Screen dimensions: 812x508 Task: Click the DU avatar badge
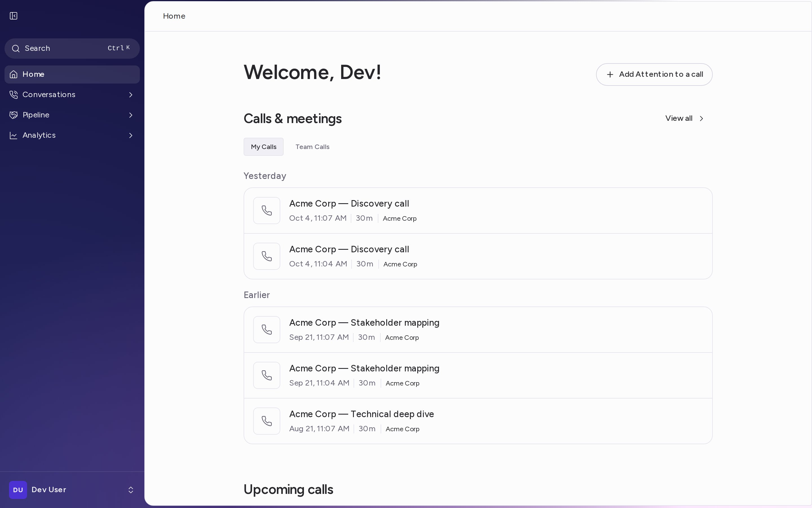(18, 490)
